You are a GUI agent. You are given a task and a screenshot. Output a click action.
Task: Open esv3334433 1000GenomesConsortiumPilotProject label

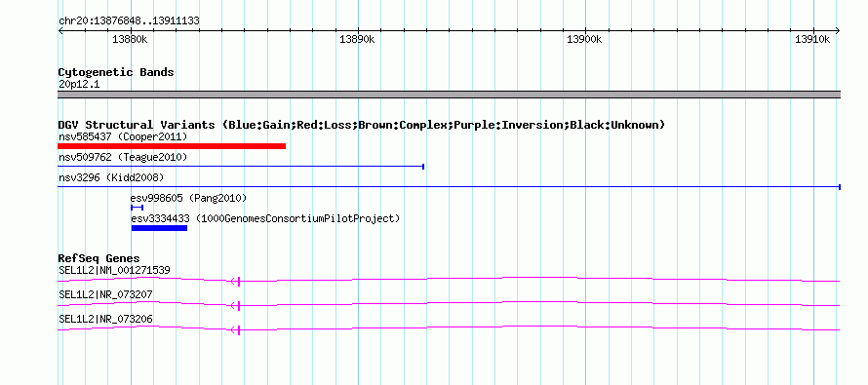click(x=265, y=218)
